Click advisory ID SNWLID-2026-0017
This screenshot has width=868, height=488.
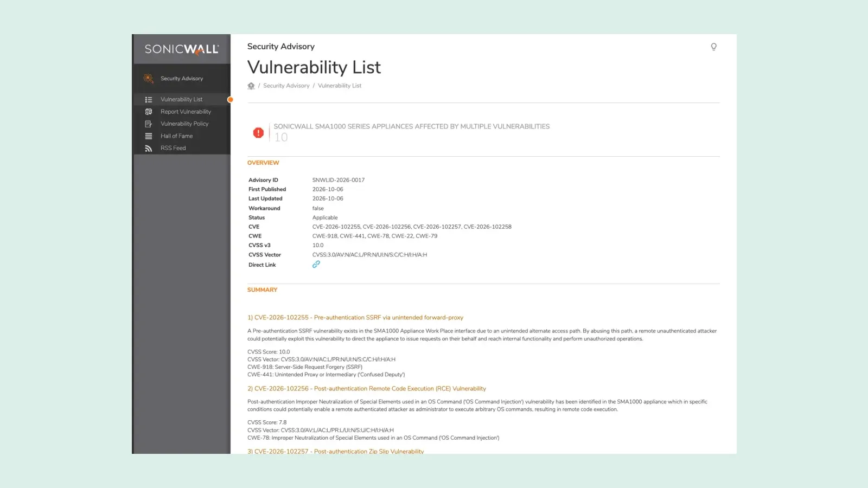(x=339, y=180)
